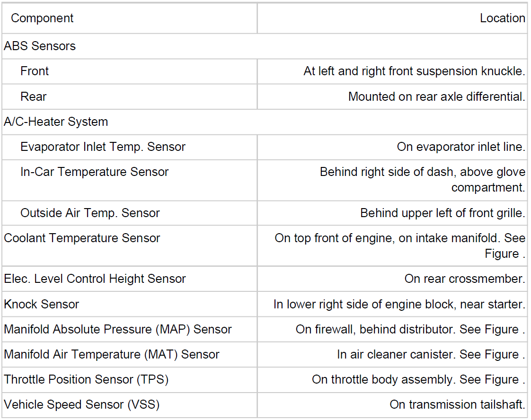Screen dimensions: 531x420
Task: Select Elec. Level Control Height Sensor
Action: 95,279
